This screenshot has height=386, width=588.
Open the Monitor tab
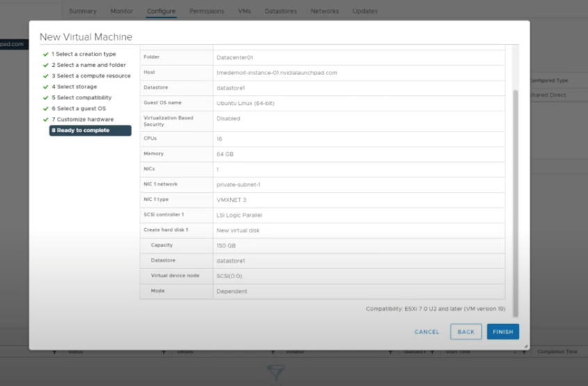122,11
